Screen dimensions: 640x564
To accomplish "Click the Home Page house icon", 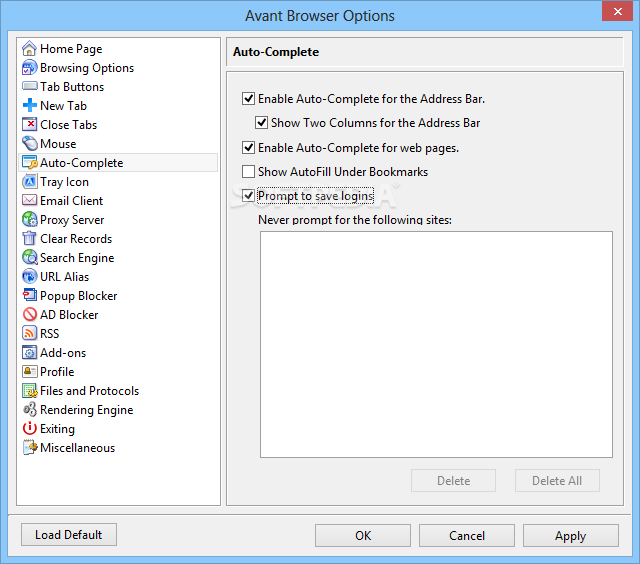I will pyautogui.click(x=29, y=49).
